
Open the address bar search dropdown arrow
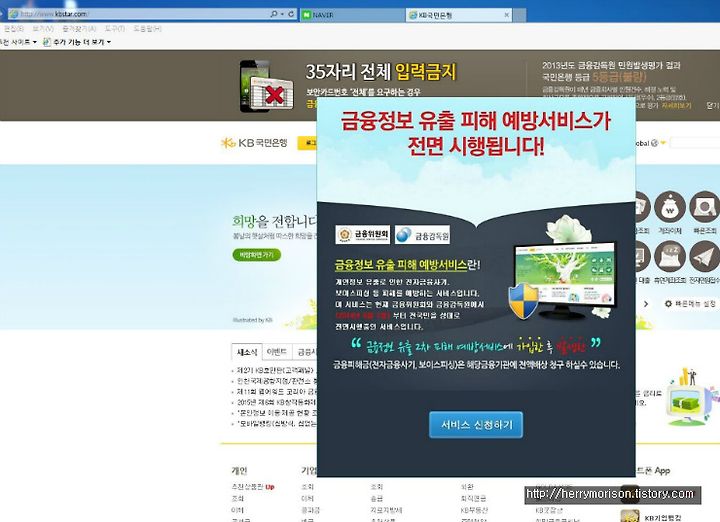point(282,14)
